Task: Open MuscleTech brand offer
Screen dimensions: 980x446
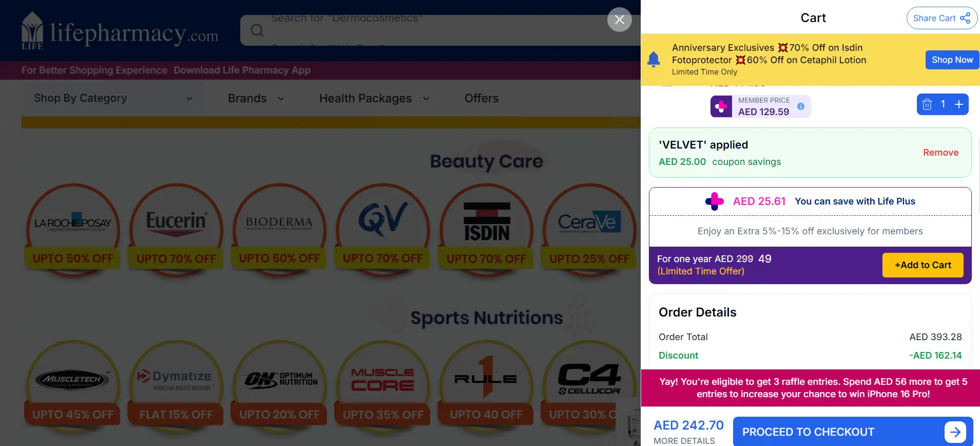Action: 73,386
